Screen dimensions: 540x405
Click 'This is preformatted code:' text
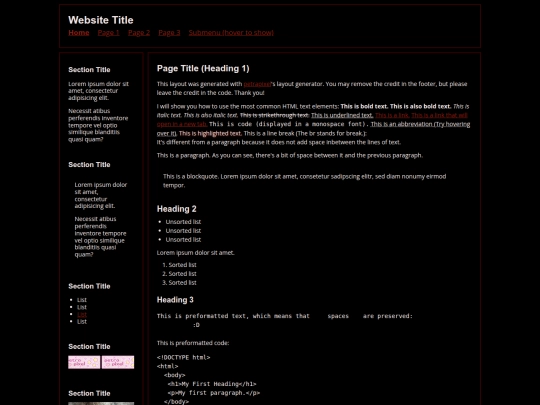[x=193, y=343]
